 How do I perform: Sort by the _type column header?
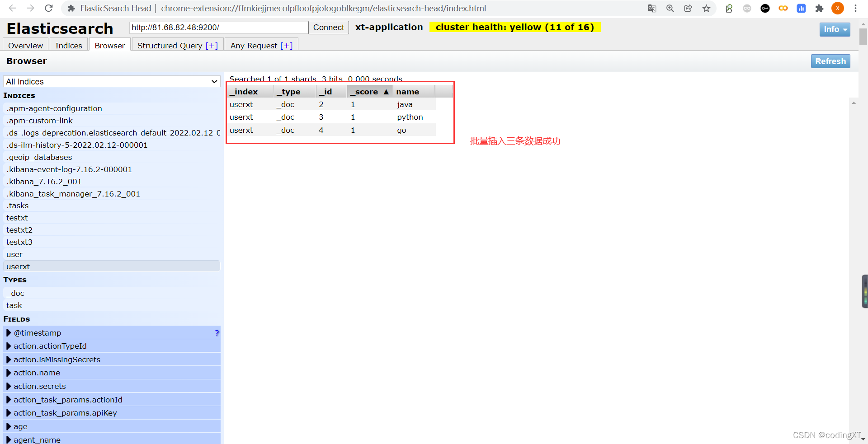tap(295, 92)
